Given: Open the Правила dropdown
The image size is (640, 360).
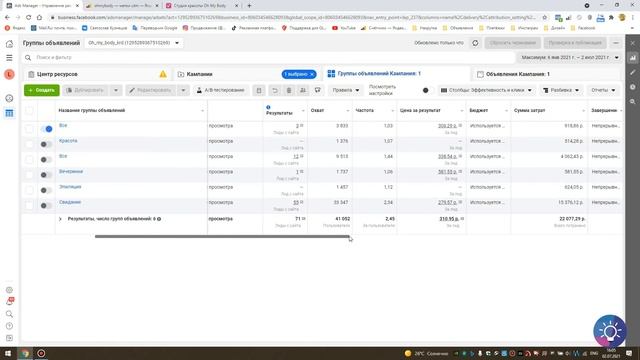Looking at the screenshot, I should [x=346, y=90].
